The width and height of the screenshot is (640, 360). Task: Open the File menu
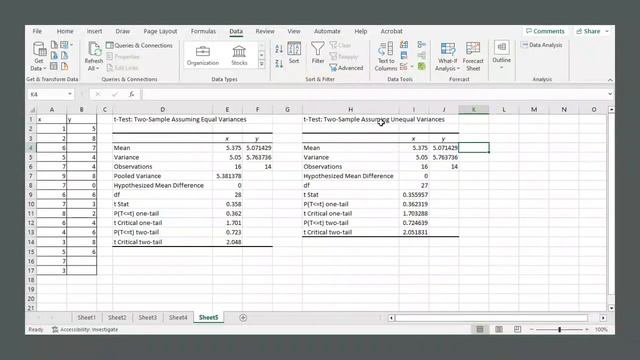[x=37, y=31]
